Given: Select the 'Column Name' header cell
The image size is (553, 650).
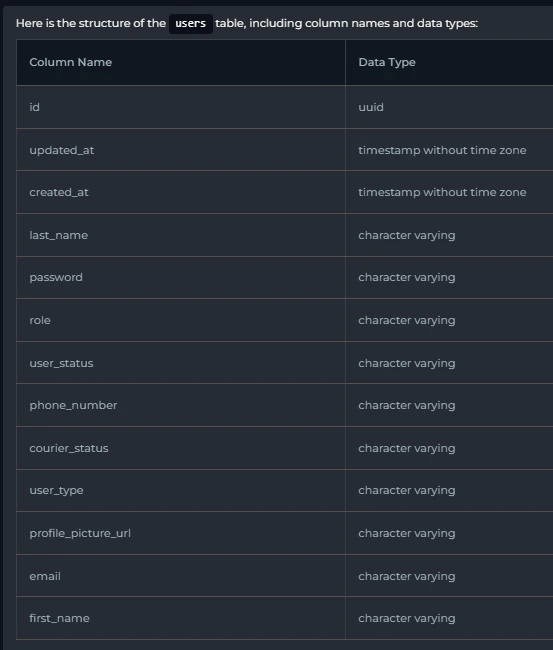Looking at the screenshot, I should coord(181,63).
